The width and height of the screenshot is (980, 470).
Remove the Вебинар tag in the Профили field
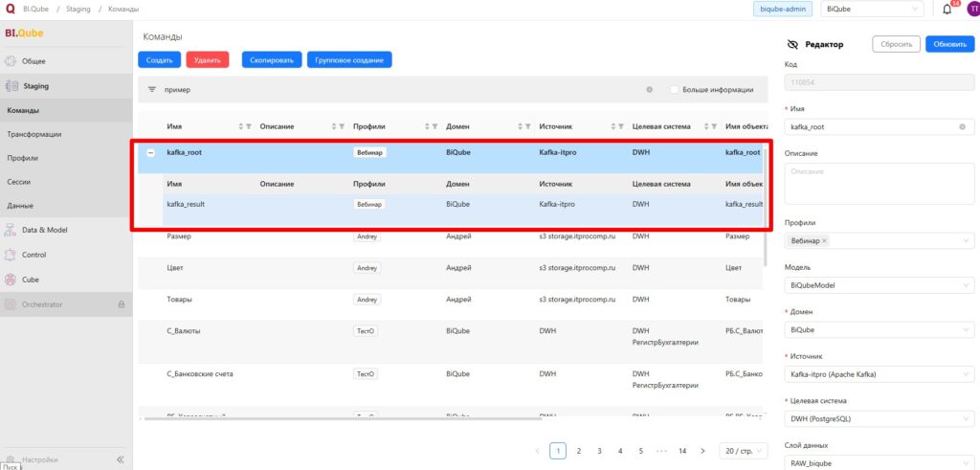tap(824, 240)
